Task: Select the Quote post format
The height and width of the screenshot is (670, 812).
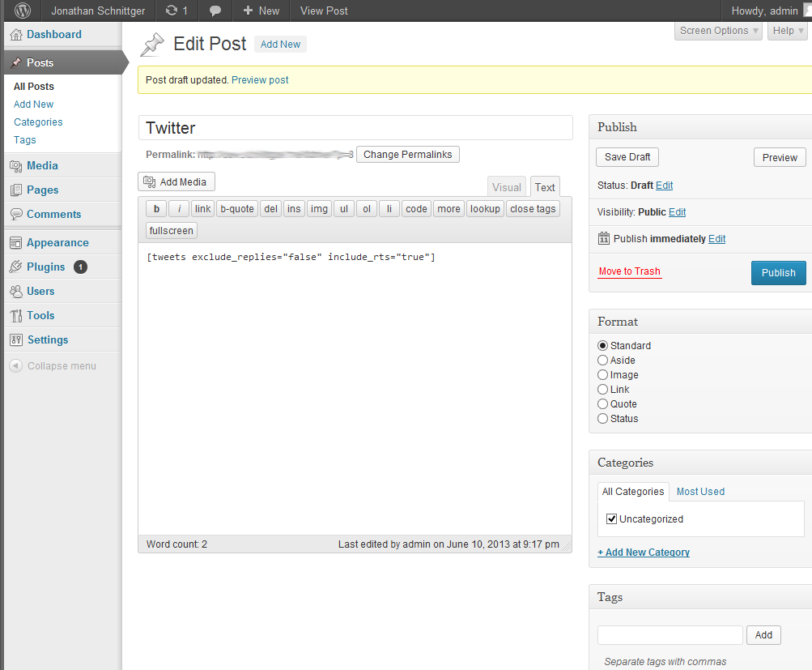Action: click(603, 403)
